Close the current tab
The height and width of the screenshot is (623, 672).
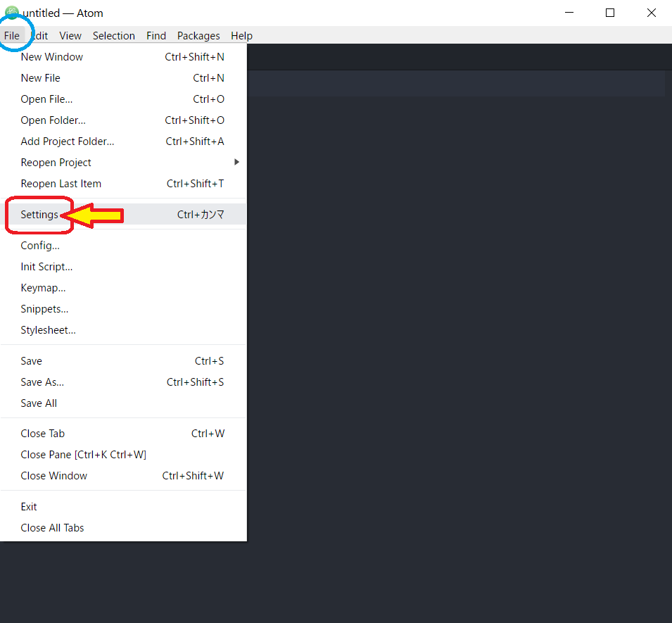(42, 433)
